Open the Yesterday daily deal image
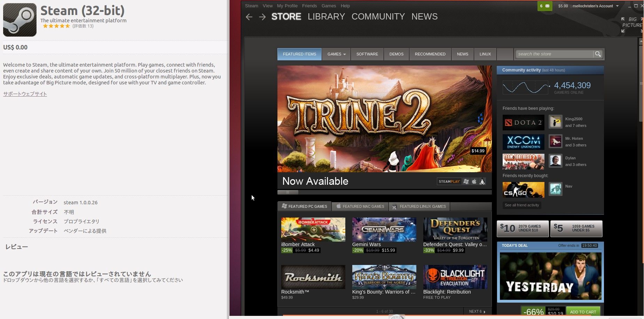Viewport: 644px width, 319px height. tap(550, 276)
